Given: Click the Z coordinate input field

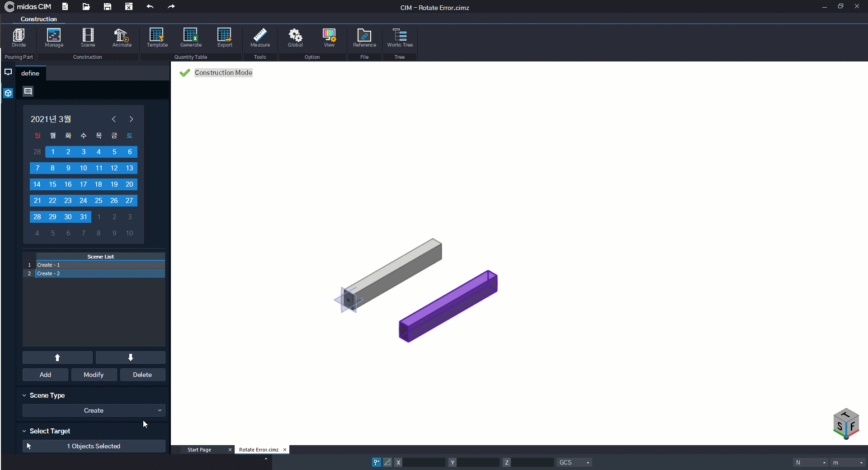Looking at the screenshot, I should [533, 462].
